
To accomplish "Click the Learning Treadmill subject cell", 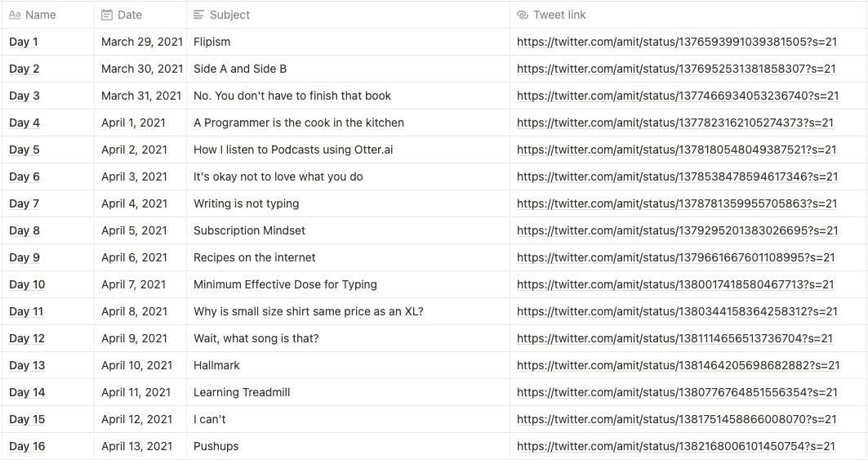I will click(242, 392).
